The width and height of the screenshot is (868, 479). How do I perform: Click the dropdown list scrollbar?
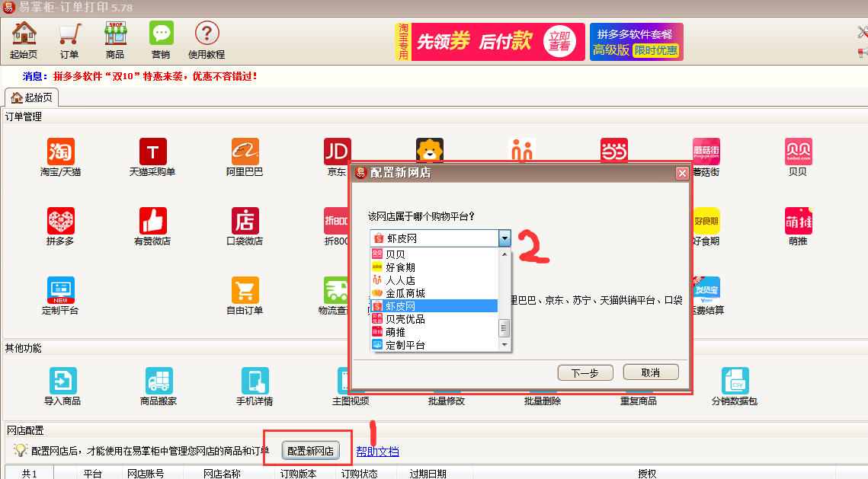(x=504, y=327)
